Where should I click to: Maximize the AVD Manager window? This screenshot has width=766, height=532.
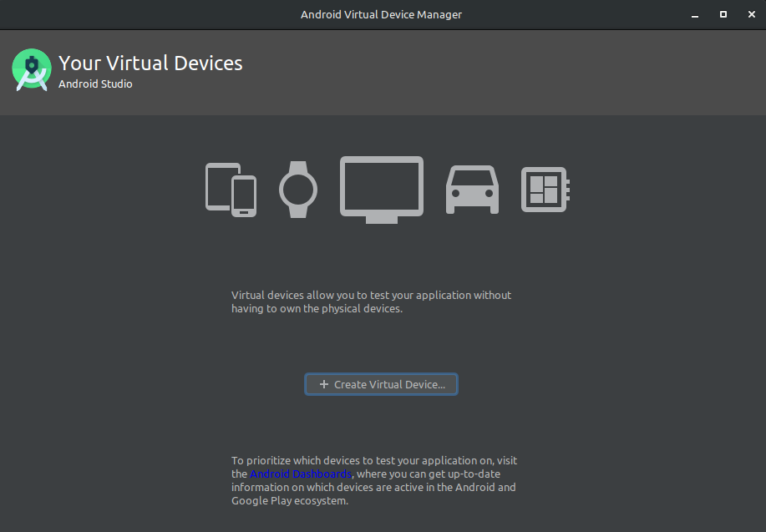(x=723, y=15)
